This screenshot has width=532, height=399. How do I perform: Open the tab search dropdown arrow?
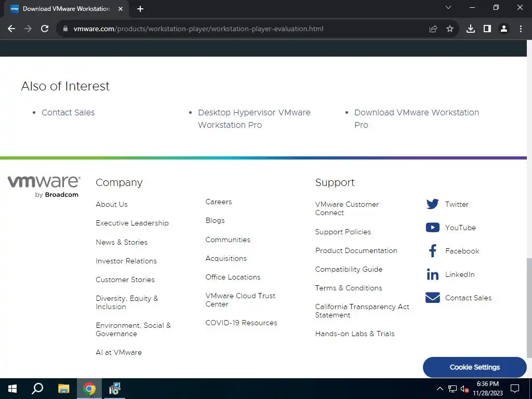(x=448, y=7)
